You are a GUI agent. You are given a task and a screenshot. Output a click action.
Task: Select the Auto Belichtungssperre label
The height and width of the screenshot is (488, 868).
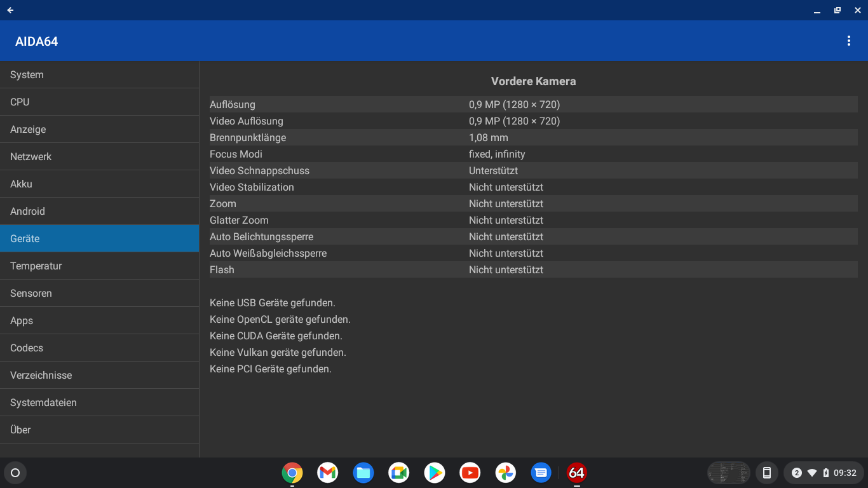(x=262, y=236)
